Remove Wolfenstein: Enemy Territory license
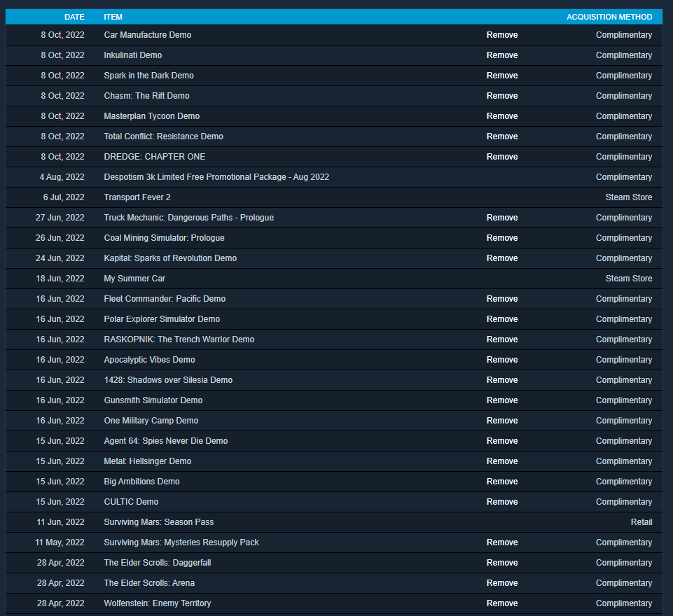 (501, 603)
